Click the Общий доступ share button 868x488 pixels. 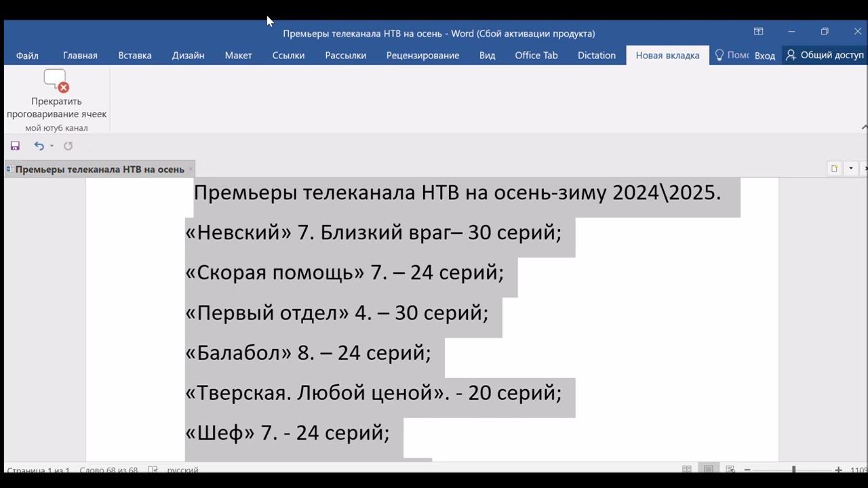pyautogui.click(x=824, y=56)
